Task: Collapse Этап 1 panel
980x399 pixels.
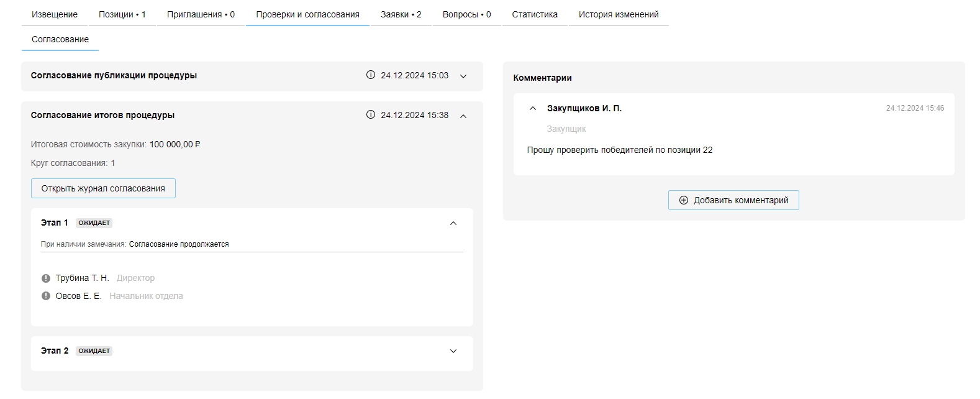Action: click(453, 223)
